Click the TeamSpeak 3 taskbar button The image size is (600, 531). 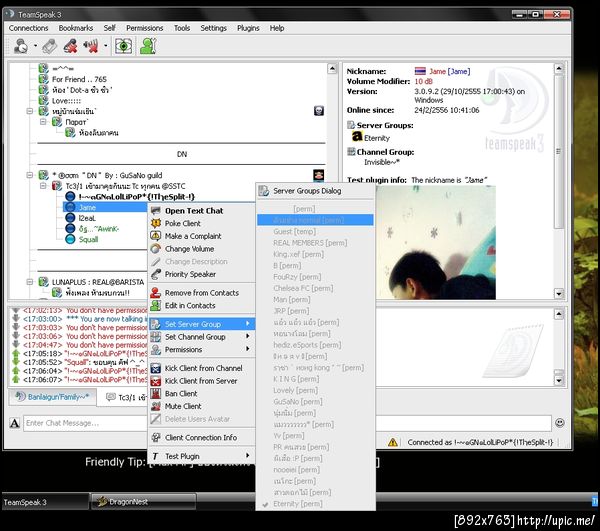point(45,502)
